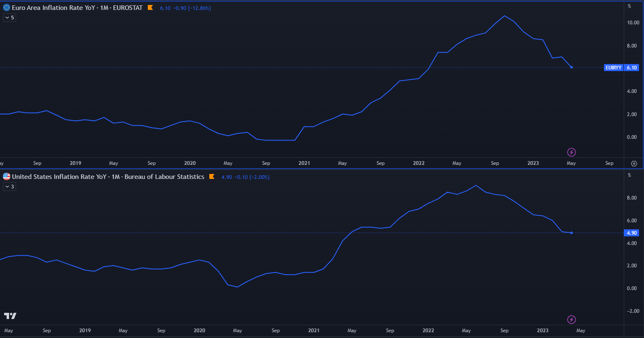
Task: Click the last data point on Euro Area line
Action: coord(571,67)
